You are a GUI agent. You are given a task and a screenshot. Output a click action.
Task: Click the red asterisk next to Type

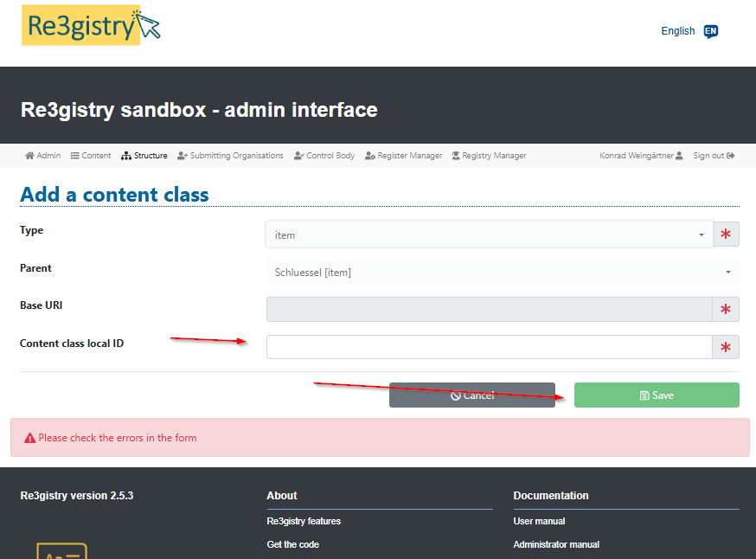click(x=726, y=235)
